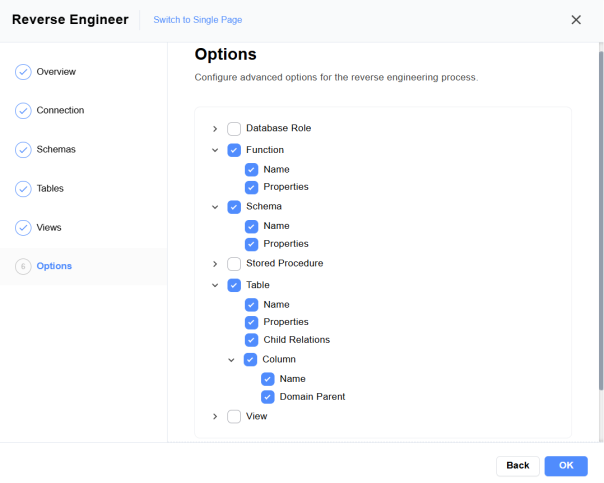Click the Function label
The image size is (604, 483).
pos(265,150)
